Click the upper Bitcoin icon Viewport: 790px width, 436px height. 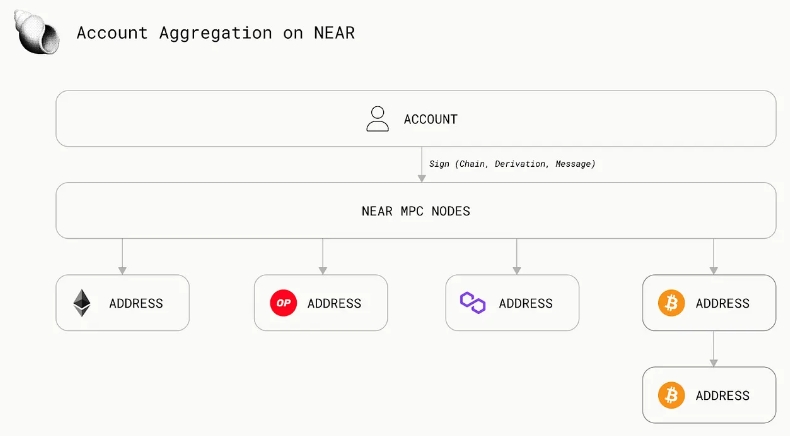(x=671, y=303)
